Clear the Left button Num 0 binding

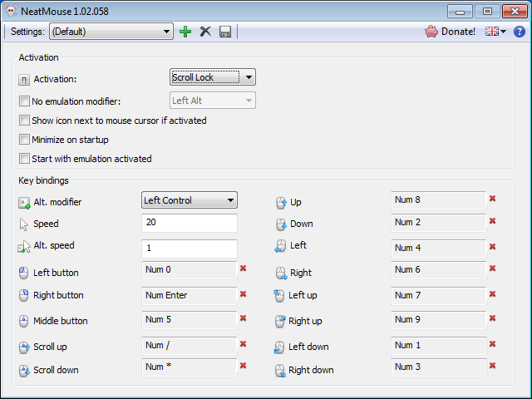click(243, 268)
